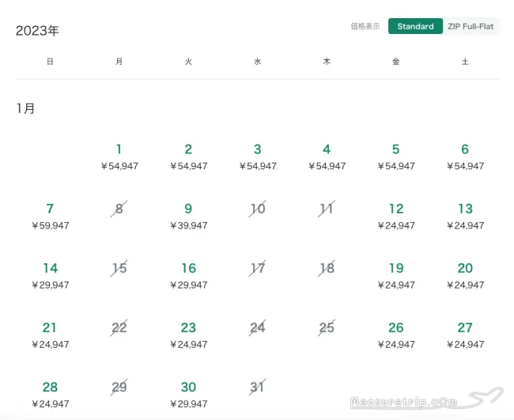Select Saturday January 6
The width and height of the screenshot is (514, 420).
point(465,157)
